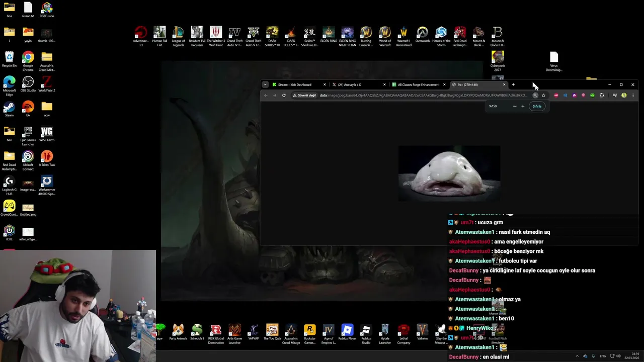Bookmark this page with the star icon
Viewport: 644px width, 362px height.
543,95
